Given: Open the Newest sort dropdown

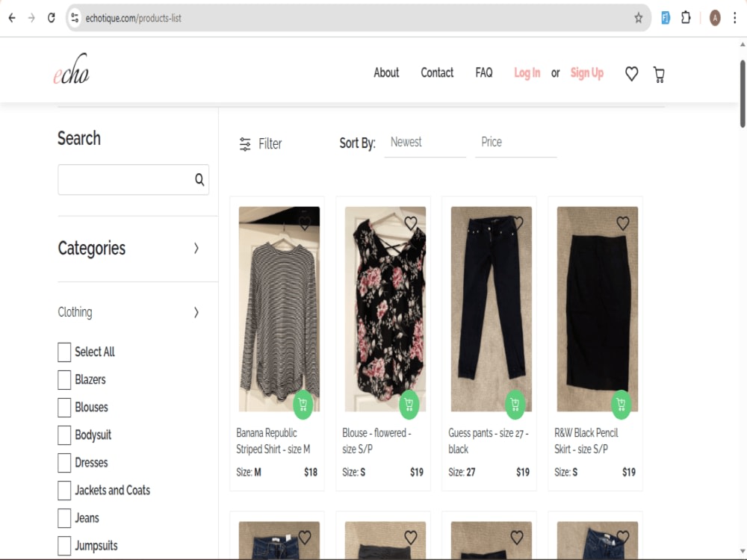Looking at the screenshot, I should click(425, 143).
